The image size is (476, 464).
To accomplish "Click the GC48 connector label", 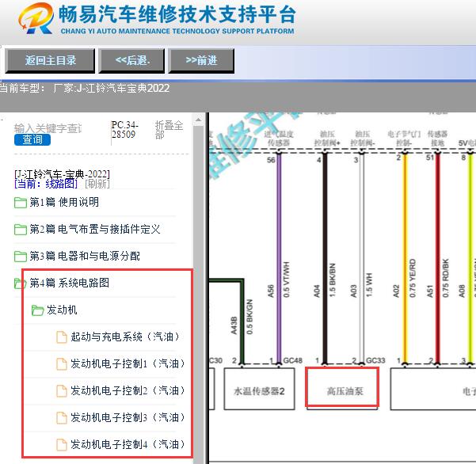I will (x=292, y=360).
